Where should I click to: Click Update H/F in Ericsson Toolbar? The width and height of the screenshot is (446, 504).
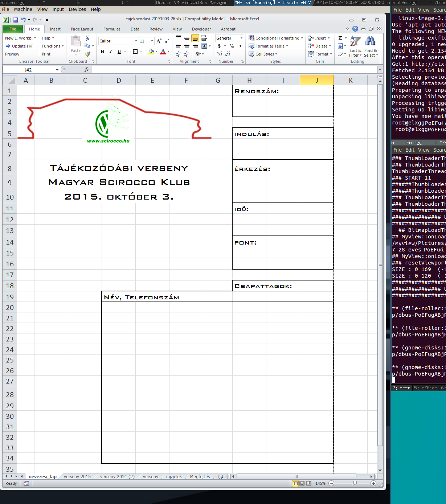click(19, 46)
